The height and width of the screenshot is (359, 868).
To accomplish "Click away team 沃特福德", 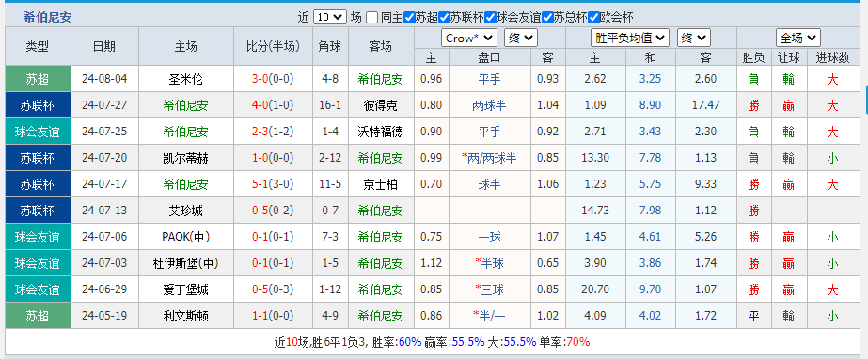I will 380,132.
